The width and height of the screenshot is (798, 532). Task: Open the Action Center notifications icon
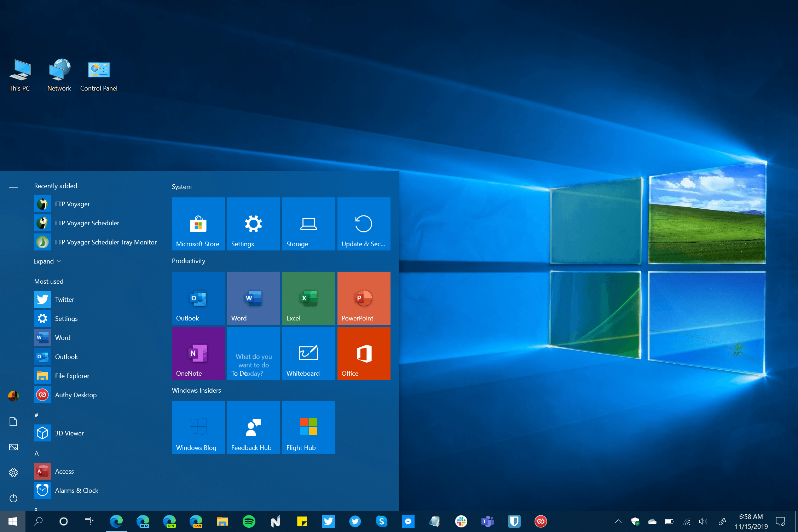click(x=780, y=521)
